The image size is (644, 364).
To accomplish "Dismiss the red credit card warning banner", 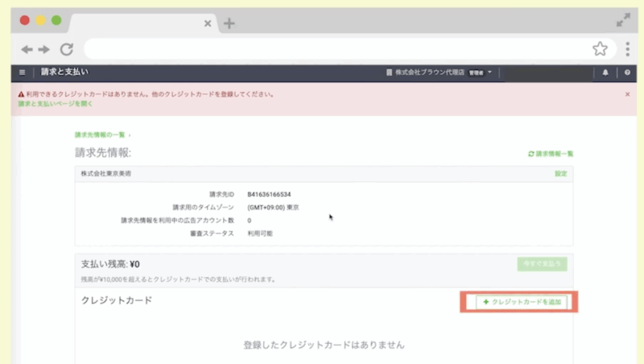I will [628, 94].
